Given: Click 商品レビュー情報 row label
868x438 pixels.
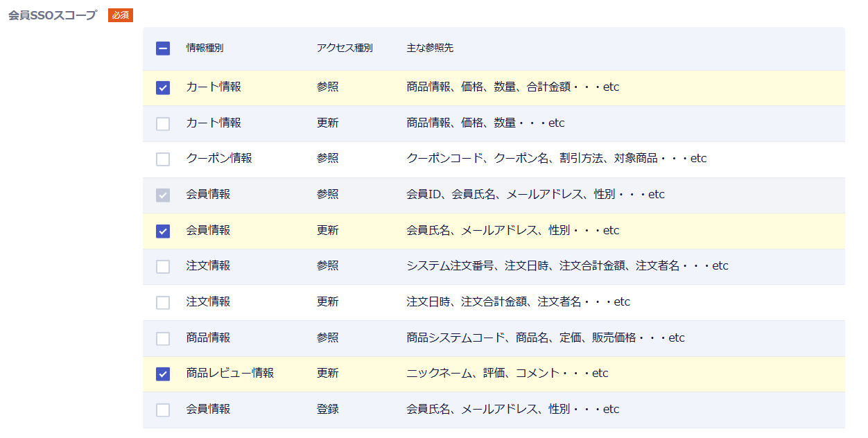Looking at the screenshot, I should [230, 374].
